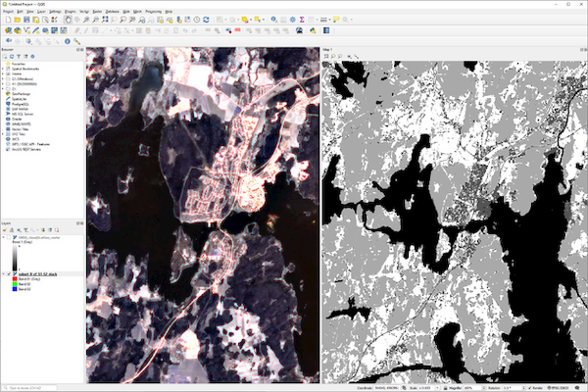Select Favorites in Browser panel
588x392 pixels.
pos(18,64)
